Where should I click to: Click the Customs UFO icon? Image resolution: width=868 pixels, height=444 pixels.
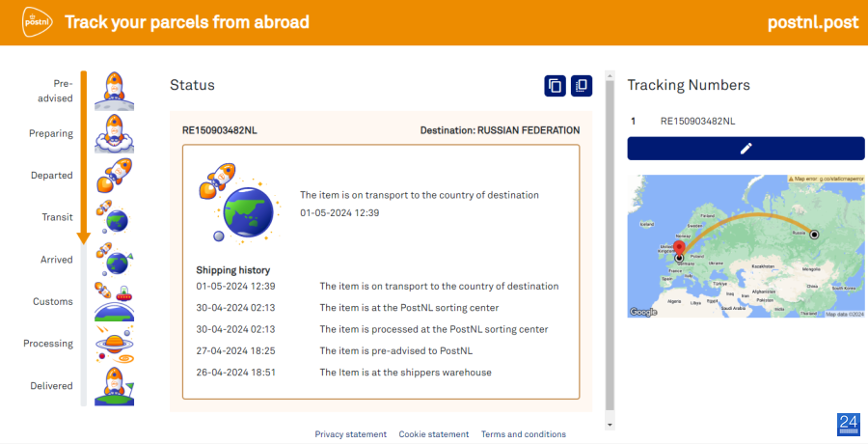pos(114,301)
